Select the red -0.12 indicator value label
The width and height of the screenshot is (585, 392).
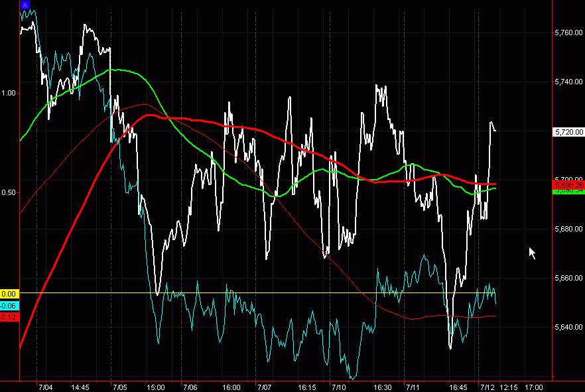tap(9, 318)
